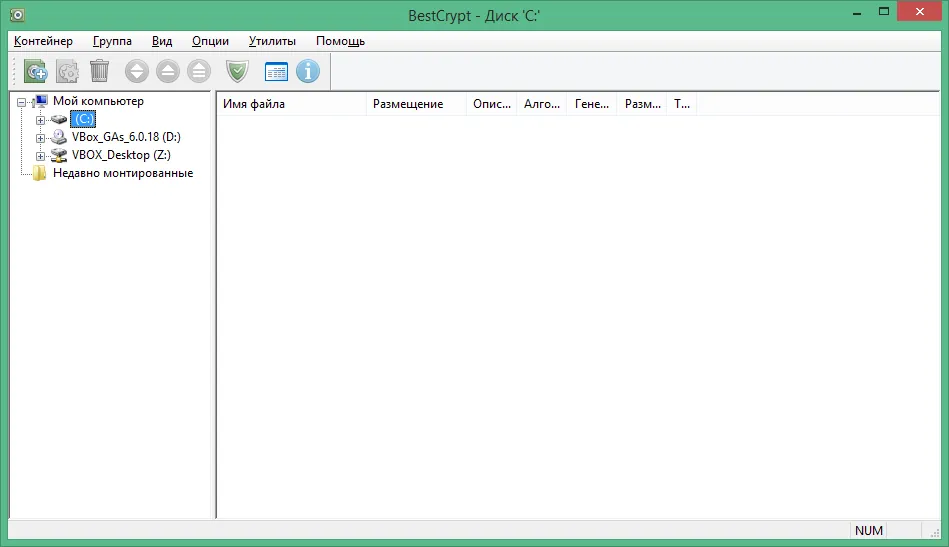Sort by Имя файла column header
Screen dimensions: 949x547
tap(291, 104)
